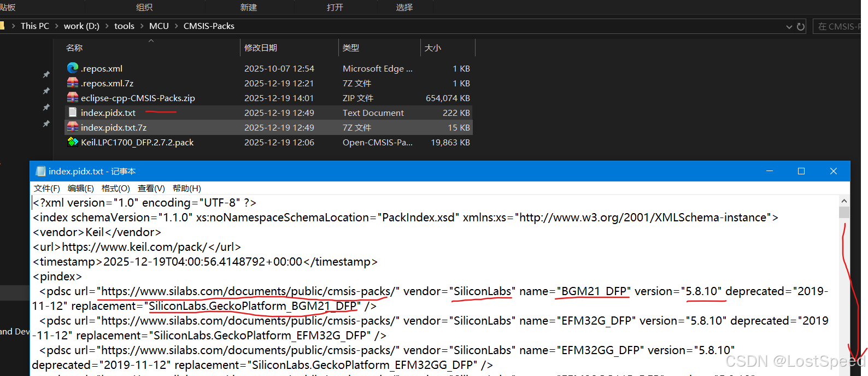This screenshot has height=376, width=868.
Task: Open the 文件(F) menu in Notepad
Action: pyautogui.click(x=47, y=188)
